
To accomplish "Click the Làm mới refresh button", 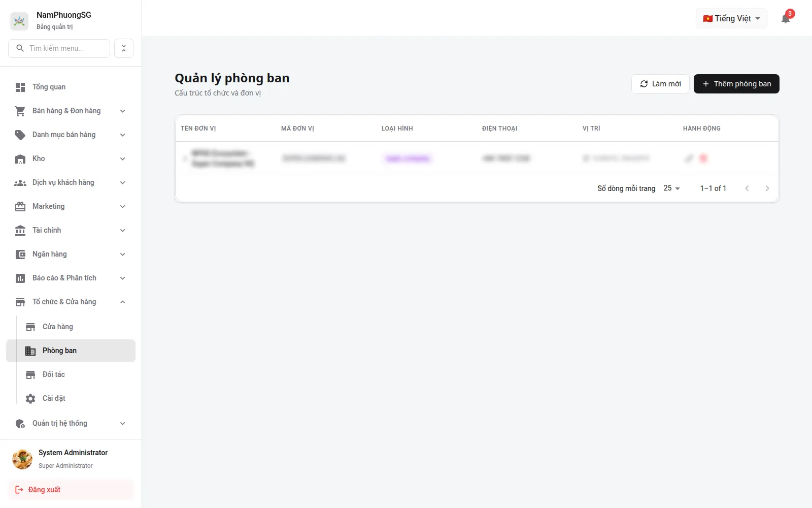I will point(660,84).
